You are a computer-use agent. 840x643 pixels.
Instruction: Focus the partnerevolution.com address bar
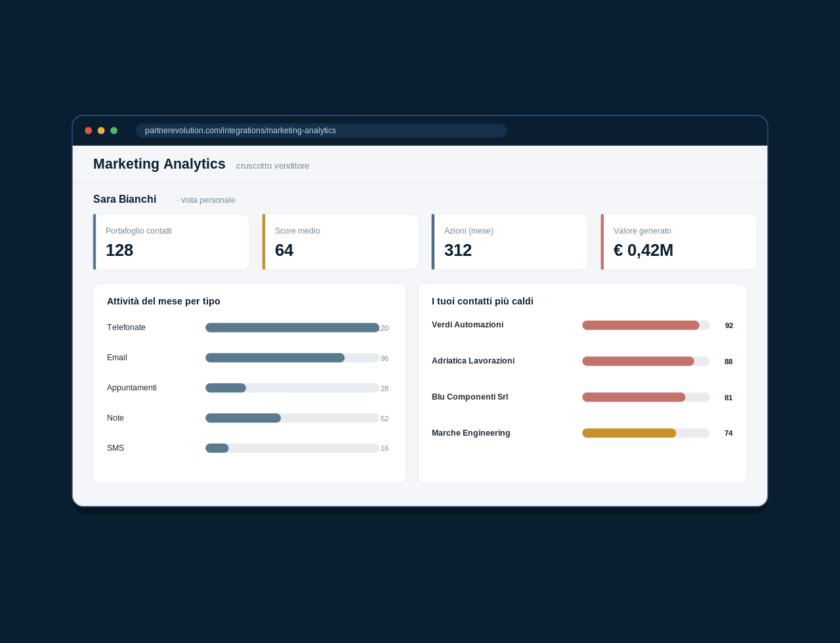tap(322, 131)
